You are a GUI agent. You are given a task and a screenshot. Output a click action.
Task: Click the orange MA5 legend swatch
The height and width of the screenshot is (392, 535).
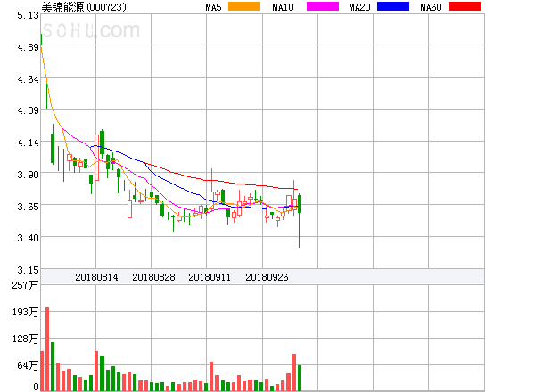pyautogui.click(x=244, y=6)
